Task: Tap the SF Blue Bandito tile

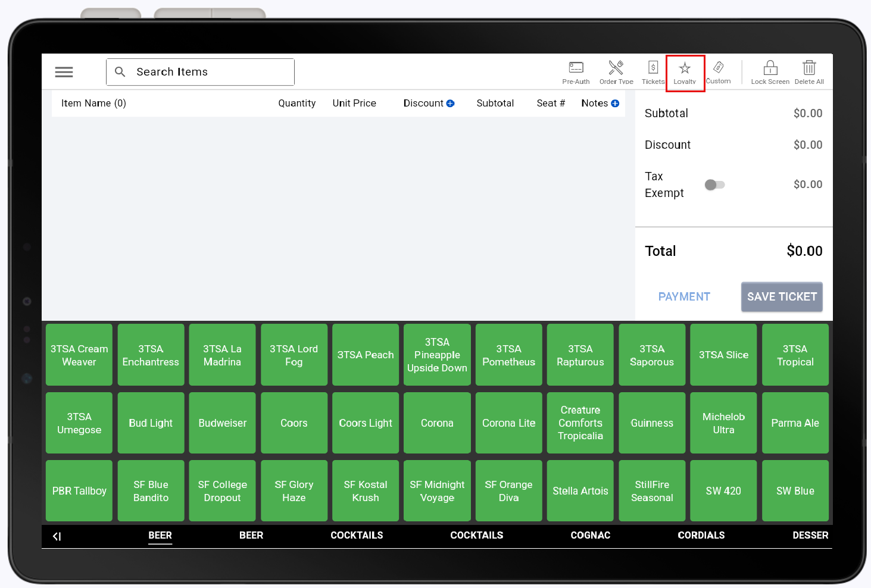Action: tap(151, 491)
